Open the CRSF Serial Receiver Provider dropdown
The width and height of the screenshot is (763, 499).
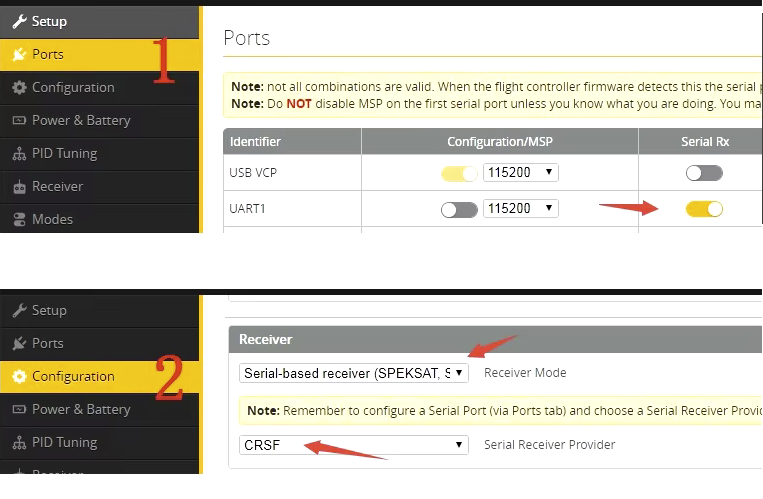(354, 445)
